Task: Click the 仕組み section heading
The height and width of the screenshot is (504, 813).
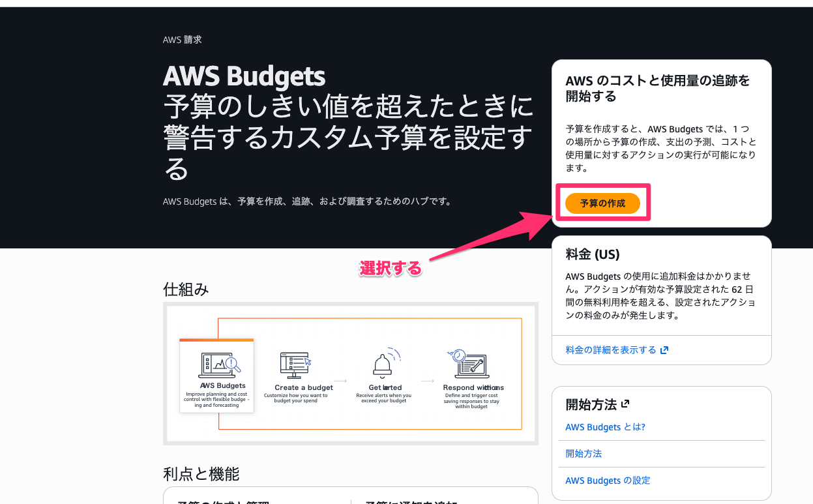Action: point(186,289)
